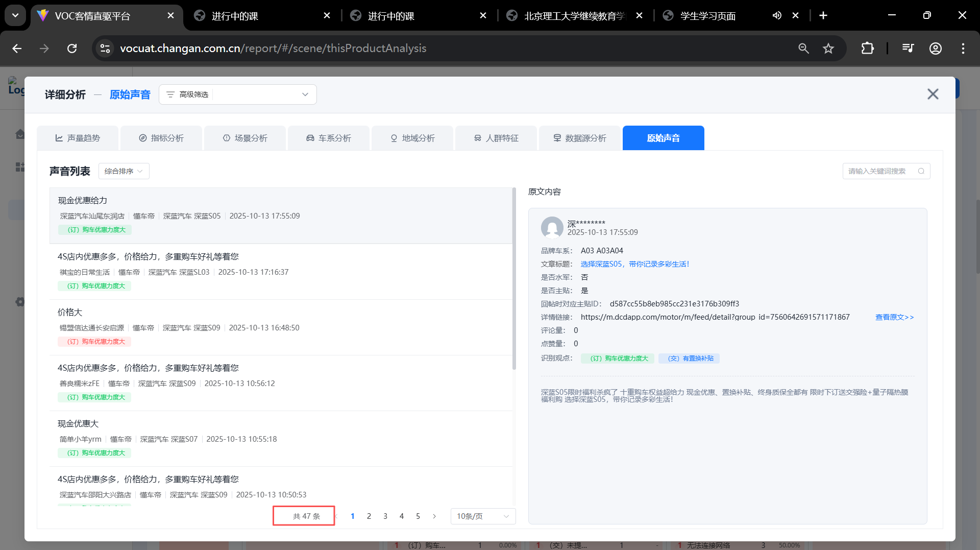Close the 详细分析 dialog with X icon
This screenshot has width=980, height=550.
point(933,94)
